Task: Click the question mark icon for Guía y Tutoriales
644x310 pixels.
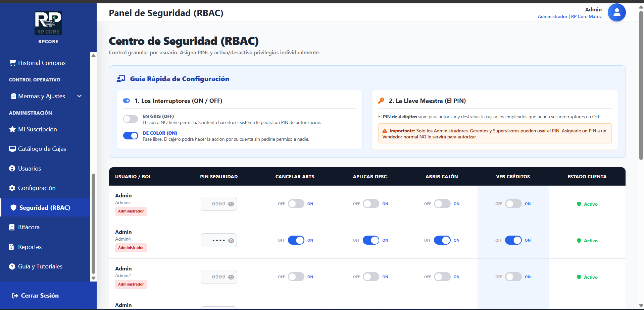Action: coord(12,266)
